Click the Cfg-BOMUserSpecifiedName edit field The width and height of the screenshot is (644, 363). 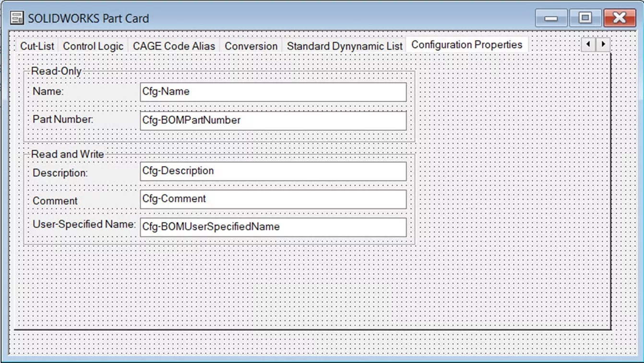(273, 227)
